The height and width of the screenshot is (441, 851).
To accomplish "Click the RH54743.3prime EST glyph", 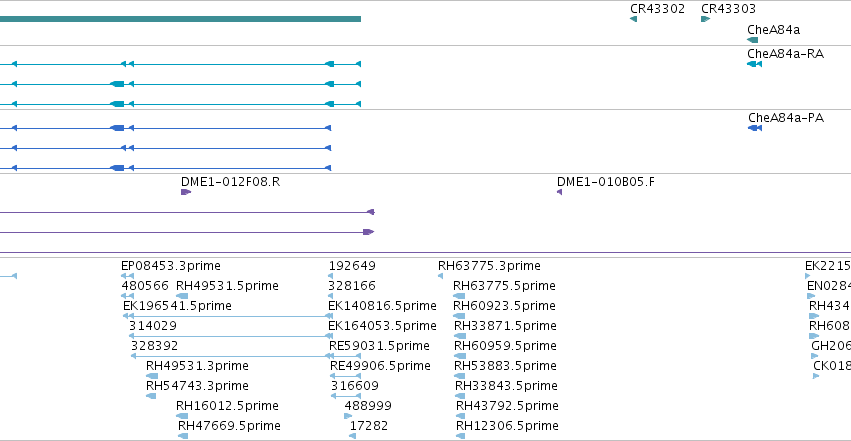I will click(151, 396).
